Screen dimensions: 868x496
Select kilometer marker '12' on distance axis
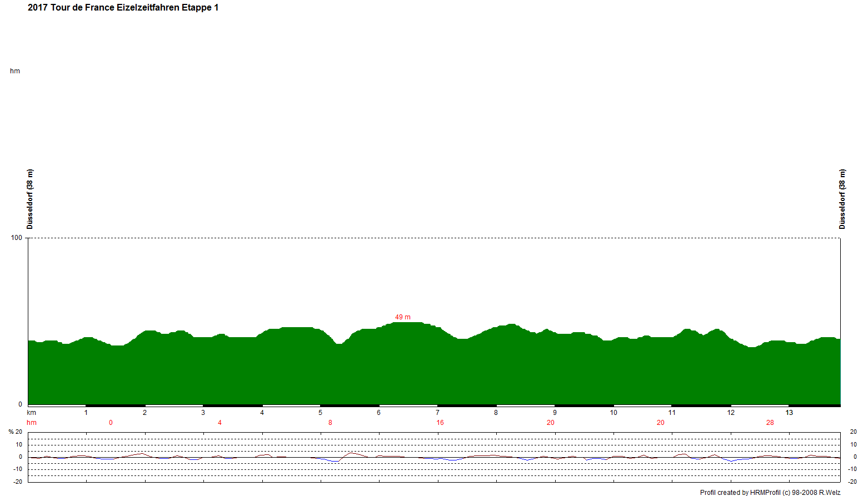pyautogui.click(x=731, y=413)
